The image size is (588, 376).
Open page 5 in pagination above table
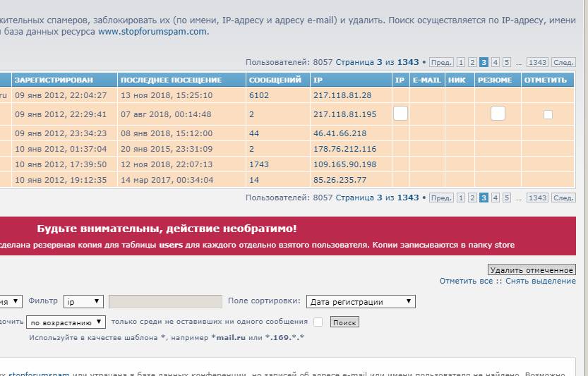point(507,62)
